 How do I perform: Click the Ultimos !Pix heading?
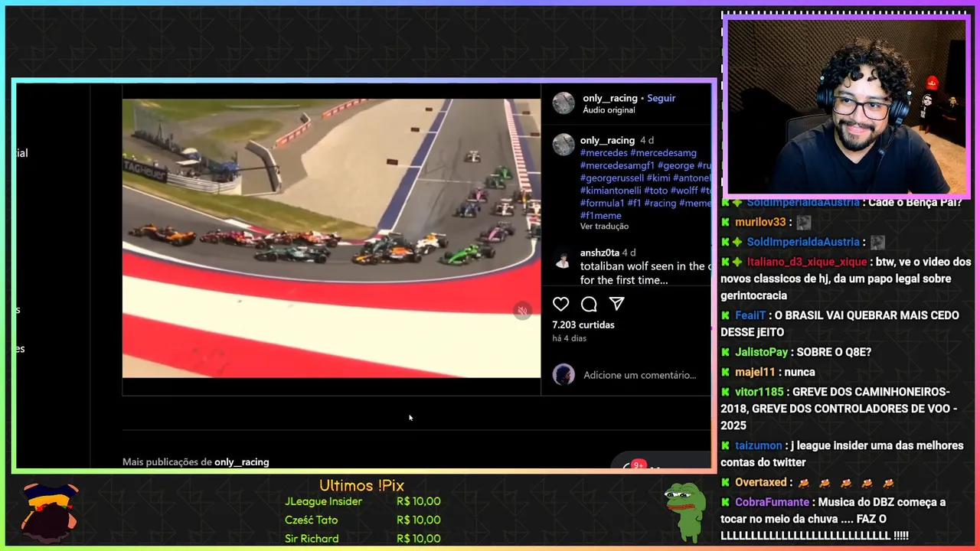361,486
